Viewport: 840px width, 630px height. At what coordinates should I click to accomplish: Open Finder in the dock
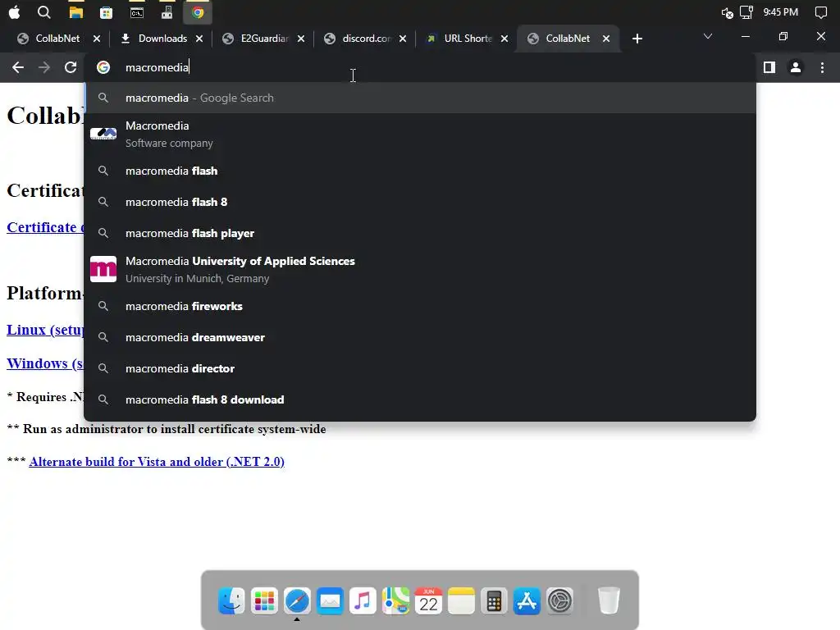(231, 600)
